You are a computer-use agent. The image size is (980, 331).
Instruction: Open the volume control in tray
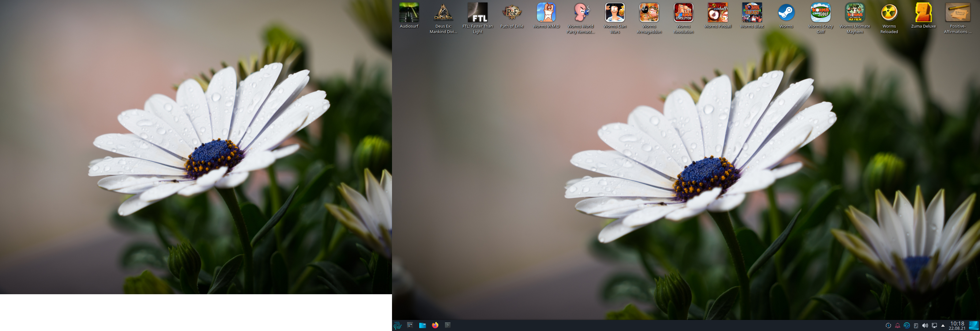(925, 326)
